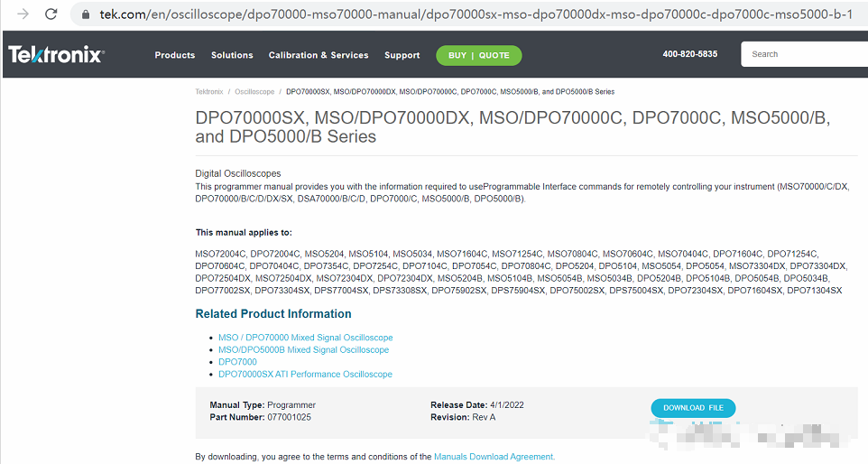Screen dimensions: 868x464
Task: Click the Digital Oscilloscopes subtitle
Action: [238, 173]
